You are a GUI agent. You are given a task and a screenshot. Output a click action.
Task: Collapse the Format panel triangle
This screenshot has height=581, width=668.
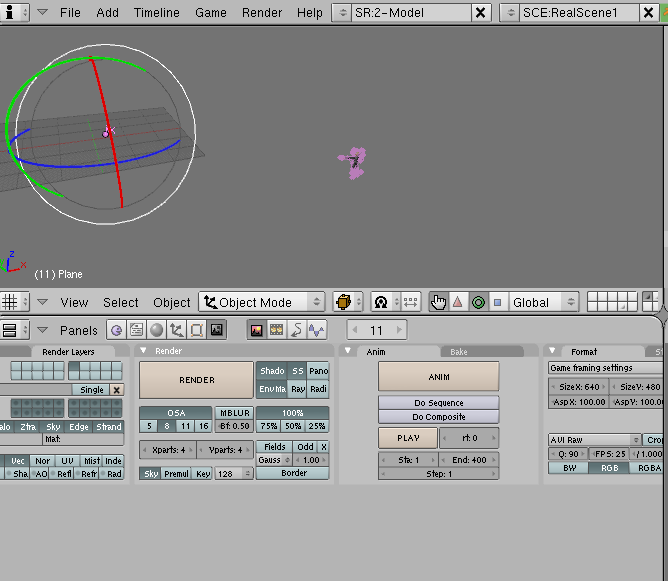pyautogui.click(x=552, y=351)
